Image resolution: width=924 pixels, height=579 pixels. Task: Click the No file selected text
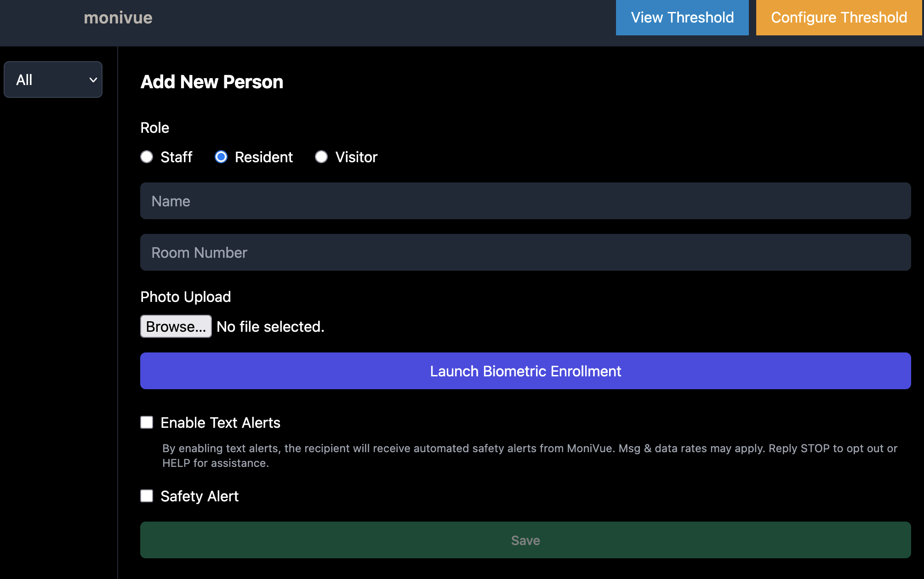(x=270, y=327)
